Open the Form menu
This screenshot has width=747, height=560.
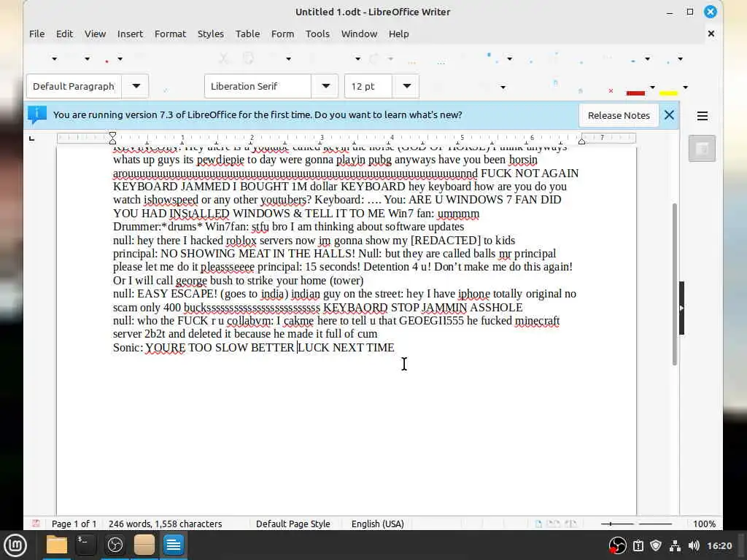(x=282, y=34)
